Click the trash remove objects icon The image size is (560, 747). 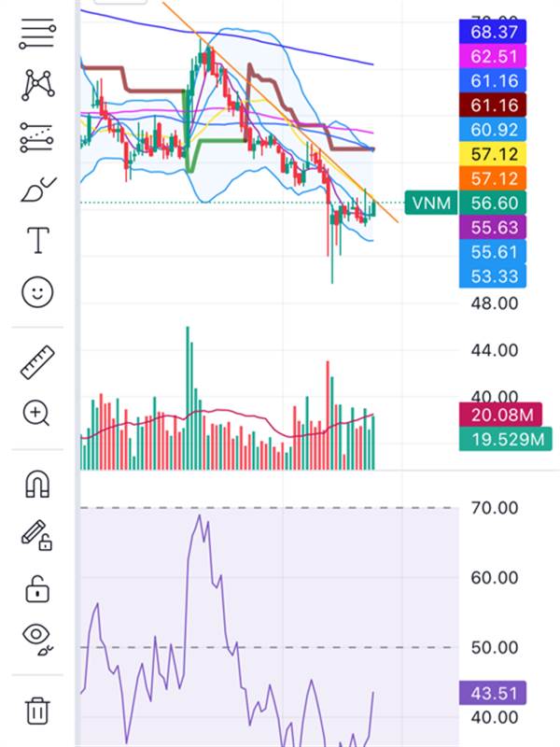(37, 711)
